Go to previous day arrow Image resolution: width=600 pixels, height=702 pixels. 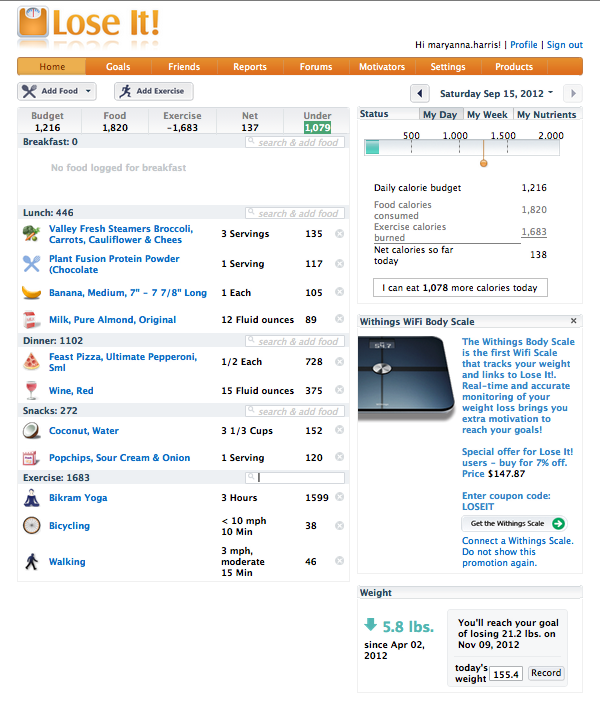(422, 93)
